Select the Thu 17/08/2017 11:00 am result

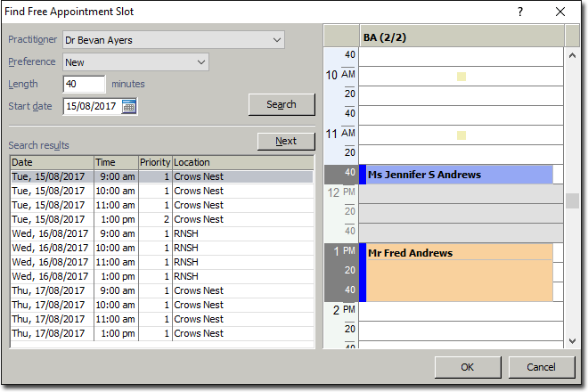coord(162,319)
